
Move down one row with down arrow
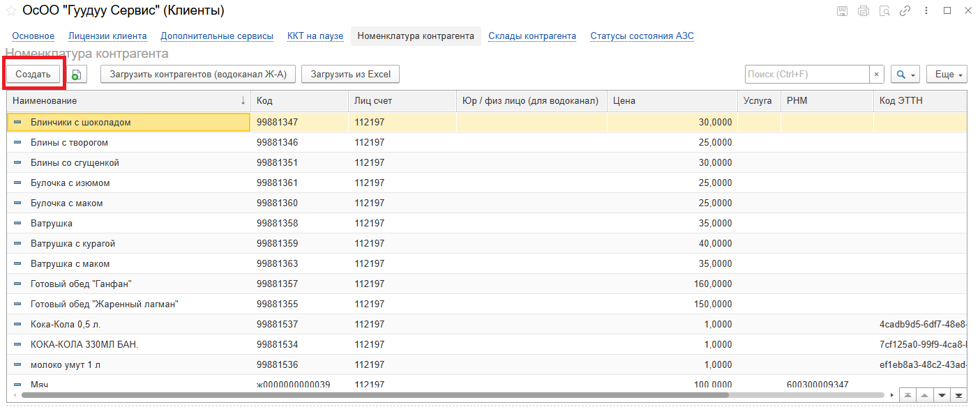tap(942, 394)
